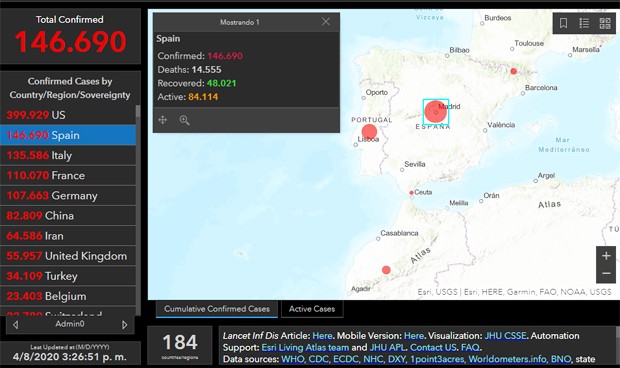Open the bookmarks icon on map
The image size is (620, 368).
pyautogui.click(x=563, y=23)
